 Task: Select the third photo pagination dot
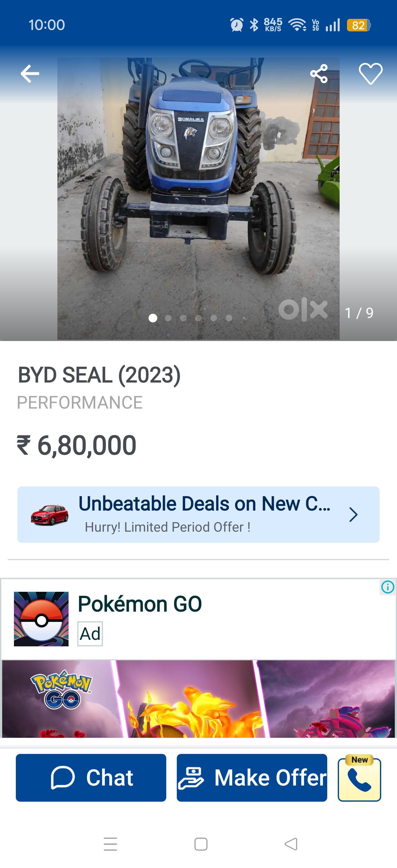click(x=183, y=318)
